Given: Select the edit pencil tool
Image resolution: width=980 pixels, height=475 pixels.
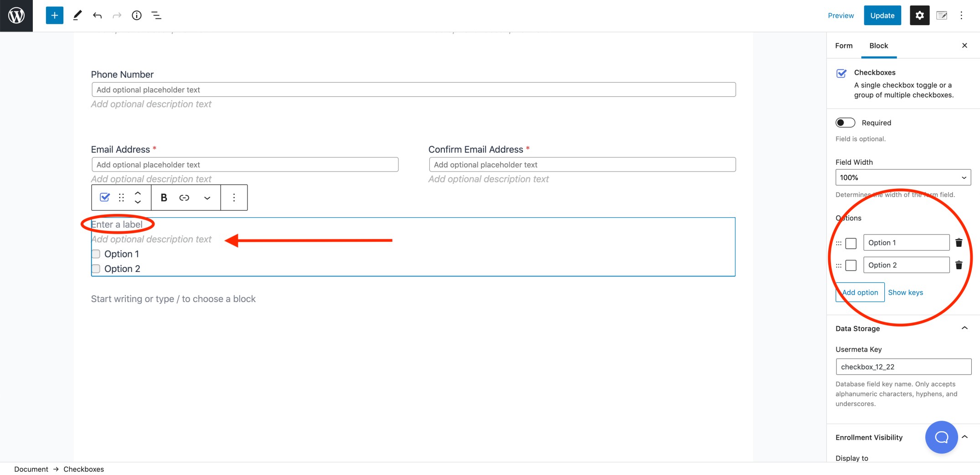Looking at the screenshot, I should [x=77, y=16].
